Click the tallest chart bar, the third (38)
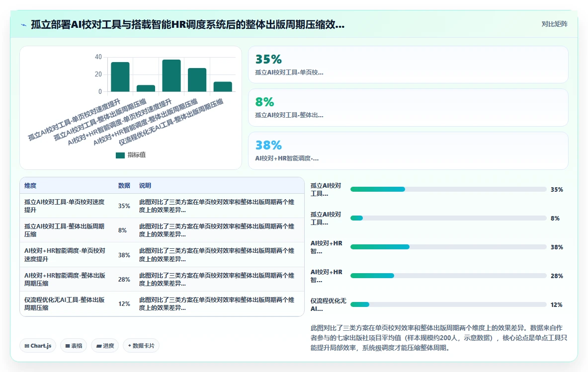This screenshot has width=588, height=372. click(x=171, y=75)
